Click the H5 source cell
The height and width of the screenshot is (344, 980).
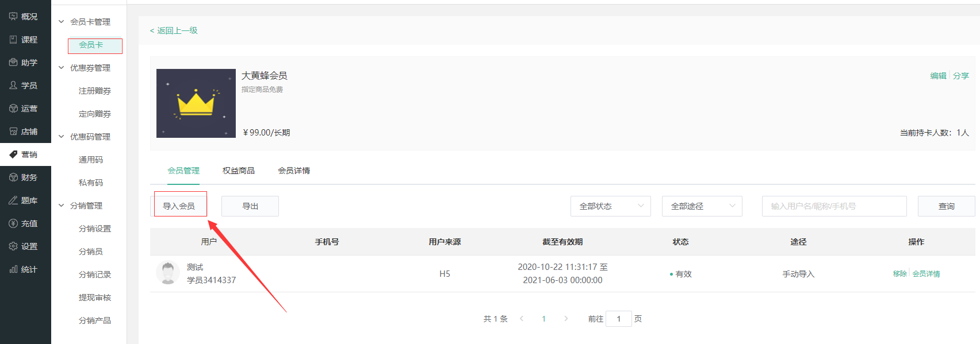tap(445, 274)
